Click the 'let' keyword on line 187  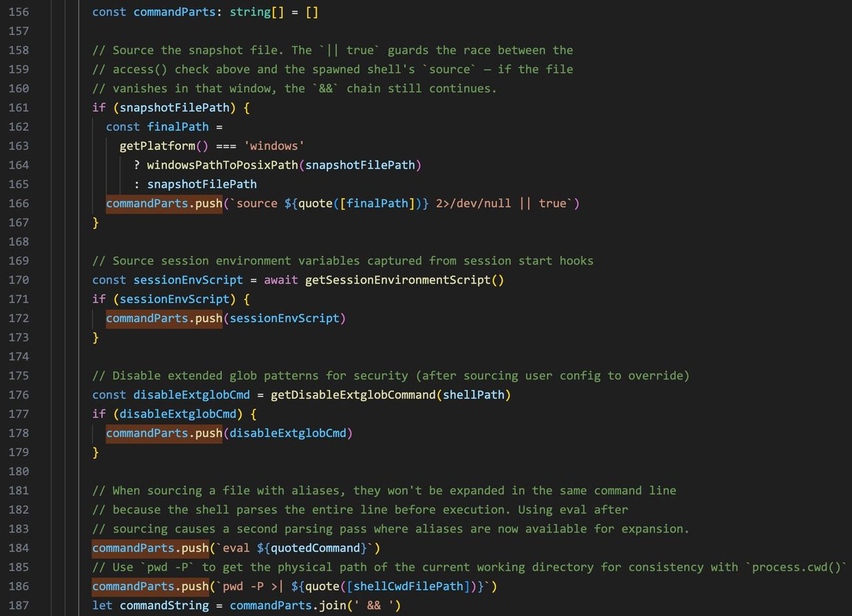pos(103,605)
